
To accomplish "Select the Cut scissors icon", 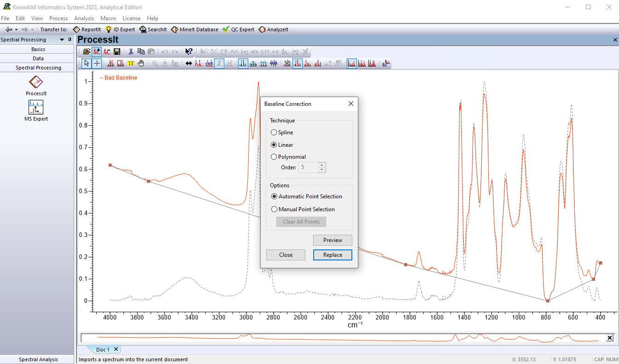I will [x=131, y=52].
